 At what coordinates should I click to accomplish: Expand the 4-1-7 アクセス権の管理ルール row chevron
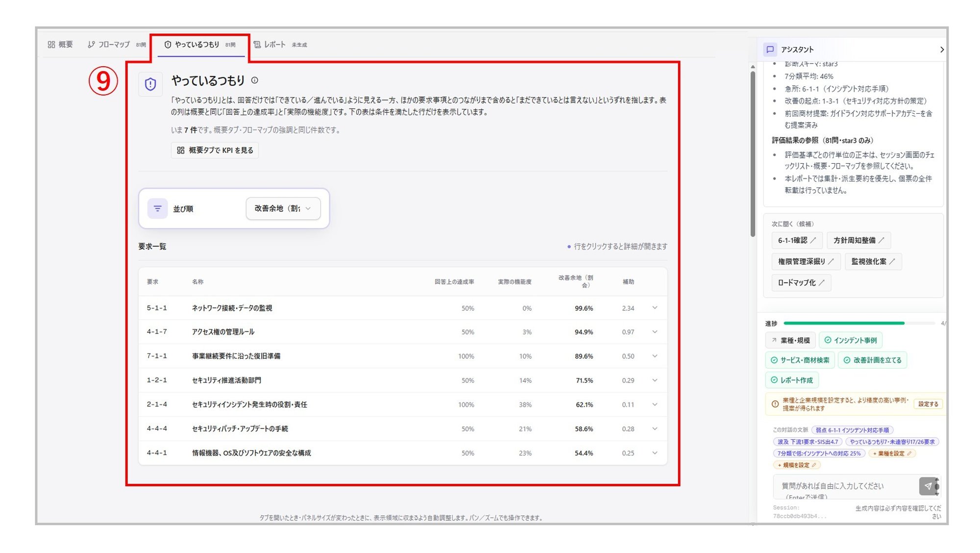coord(655,332)
